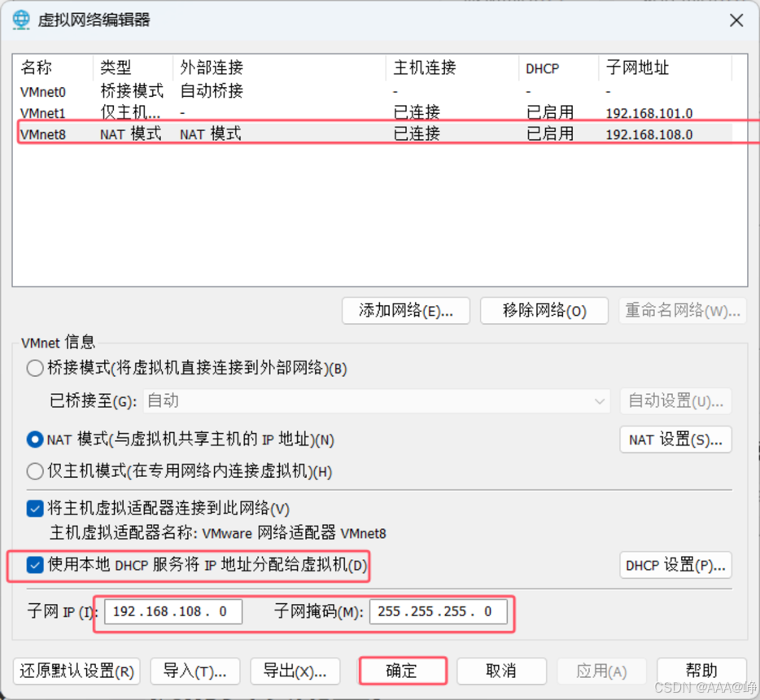The width and height of the screenshot is (760, 700).
Task: Click the subnet mask input field
Action: [438, 612]
